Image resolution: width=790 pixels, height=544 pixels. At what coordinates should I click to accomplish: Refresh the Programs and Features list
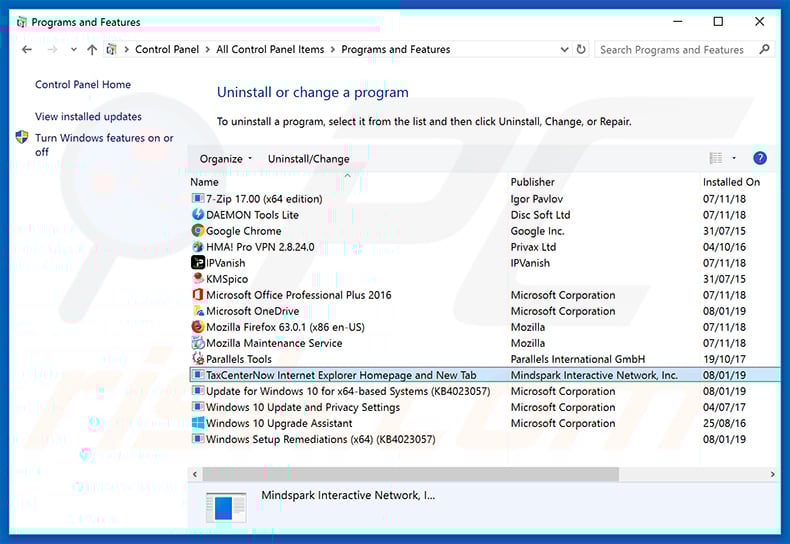581,49
